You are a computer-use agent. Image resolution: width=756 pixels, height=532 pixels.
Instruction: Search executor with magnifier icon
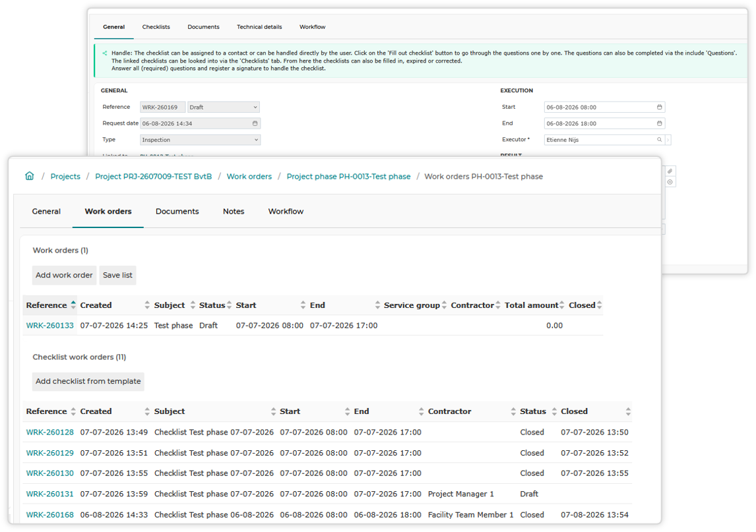pos(660,140)
